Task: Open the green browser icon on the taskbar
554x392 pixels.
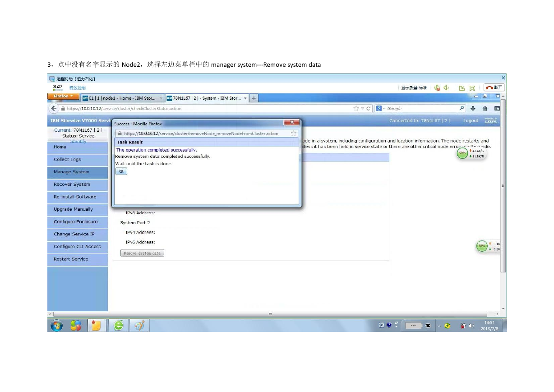Action: point(119,326)
